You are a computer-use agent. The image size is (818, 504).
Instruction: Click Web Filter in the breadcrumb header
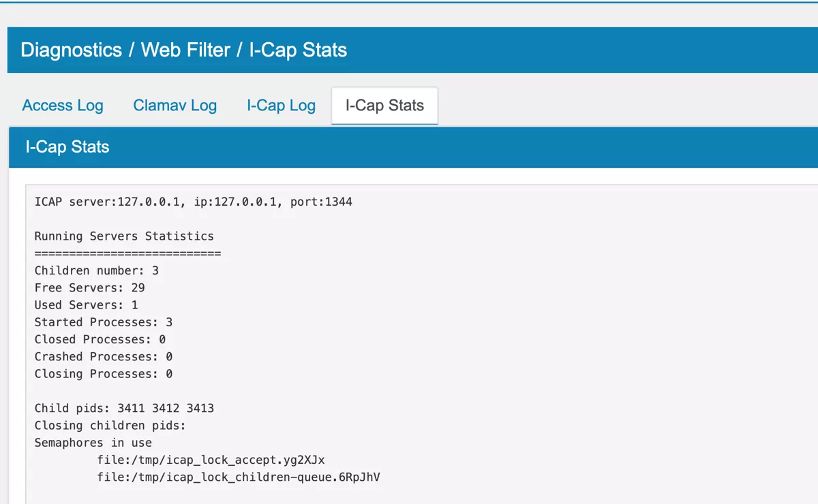185,50
